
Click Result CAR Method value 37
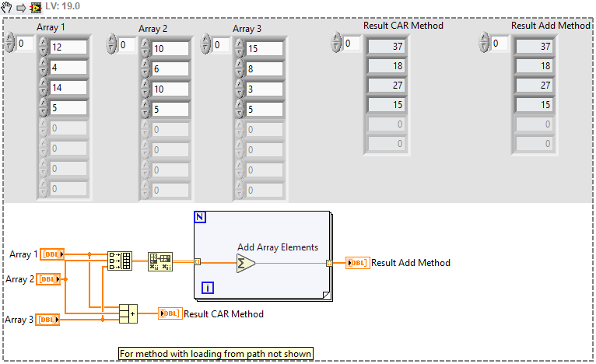386,47
